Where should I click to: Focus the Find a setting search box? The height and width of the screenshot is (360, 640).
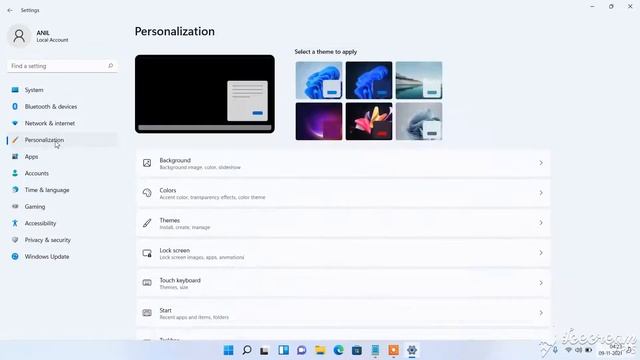tap(62, 66)
